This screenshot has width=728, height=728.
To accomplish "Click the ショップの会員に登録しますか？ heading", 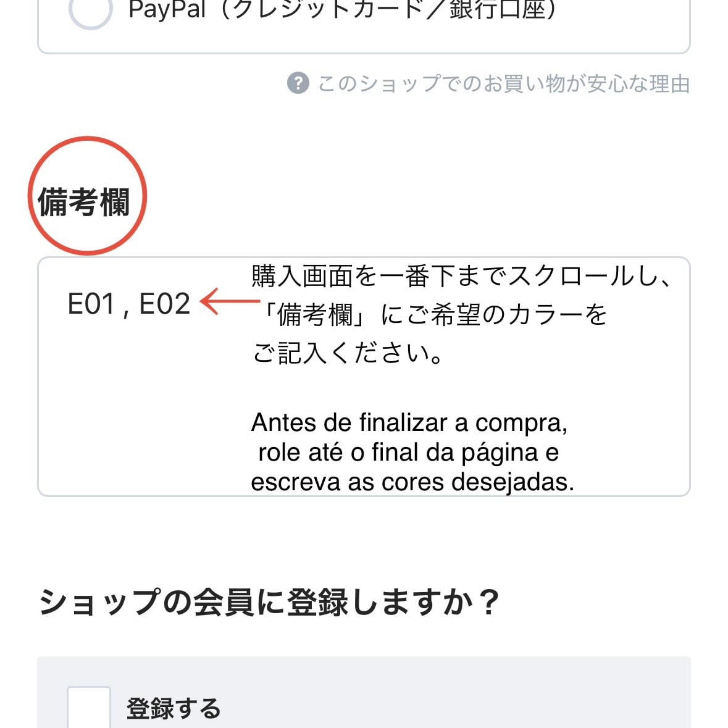I will [269, 602].
